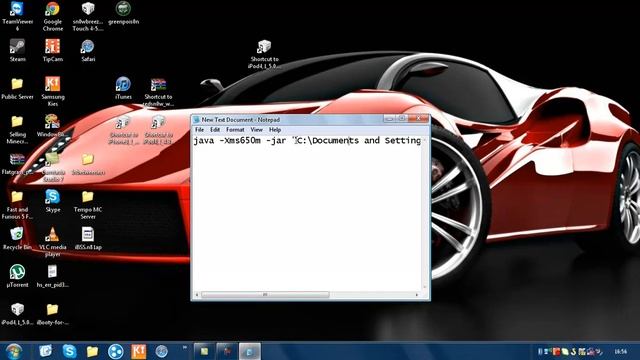The image size is (640, 360).
Task: Click the word 'Documents' in Notepad text
Action: (x=336, y=140)
